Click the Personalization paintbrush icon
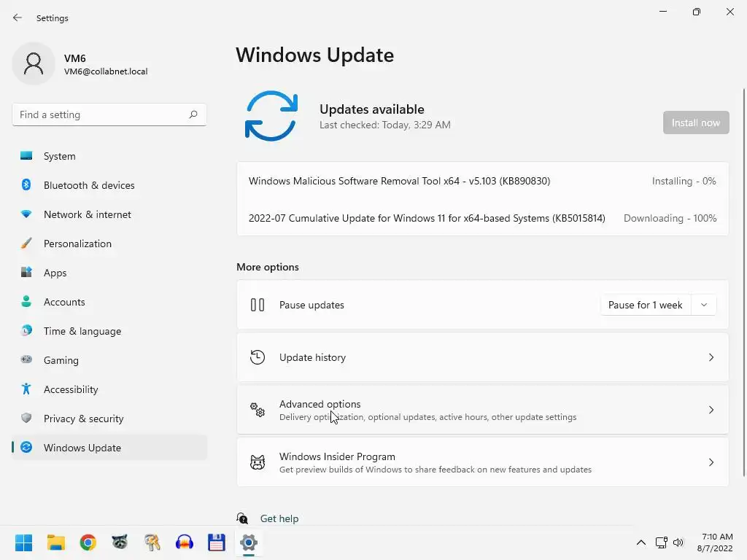747x560 pixels. pyautogui.click(x=26, y=244)
